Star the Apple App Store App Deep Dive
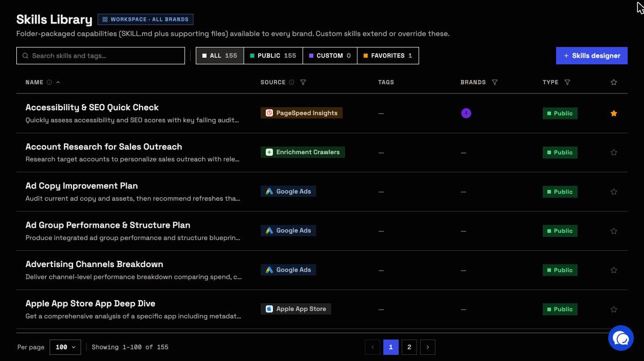Viewport: 644px width, 361px height. [x=614, y=309]
